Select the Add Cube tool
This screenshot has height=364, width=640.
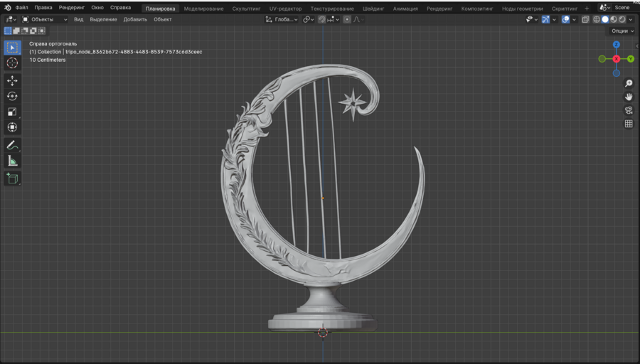12,178
